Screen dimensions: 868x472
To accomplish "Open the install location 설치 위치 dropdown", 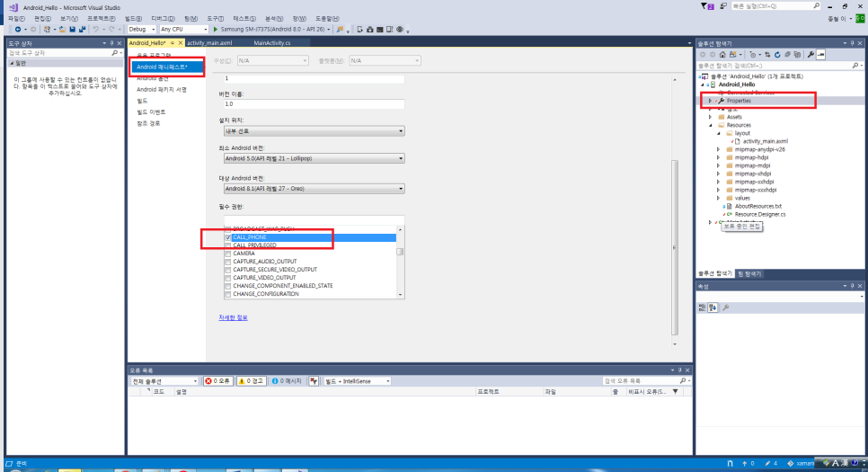I will click(314, 131).
